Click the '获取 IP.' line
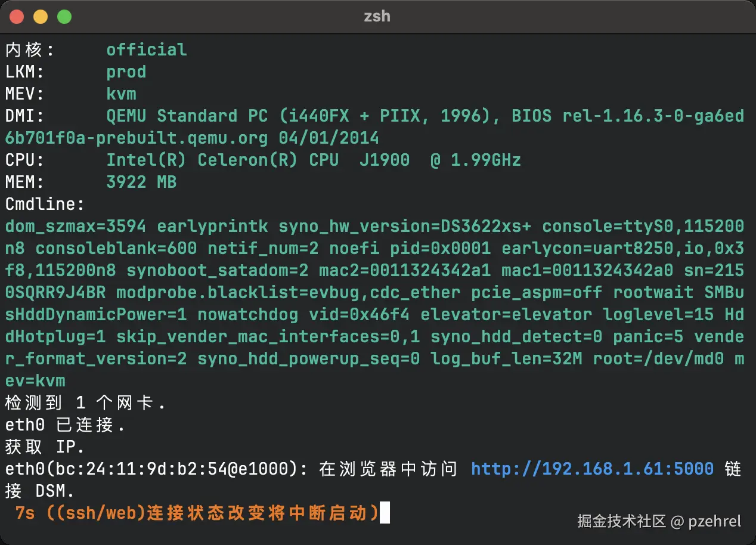The height and width of the screenshot is (545, 756). (x=45, y=447)
